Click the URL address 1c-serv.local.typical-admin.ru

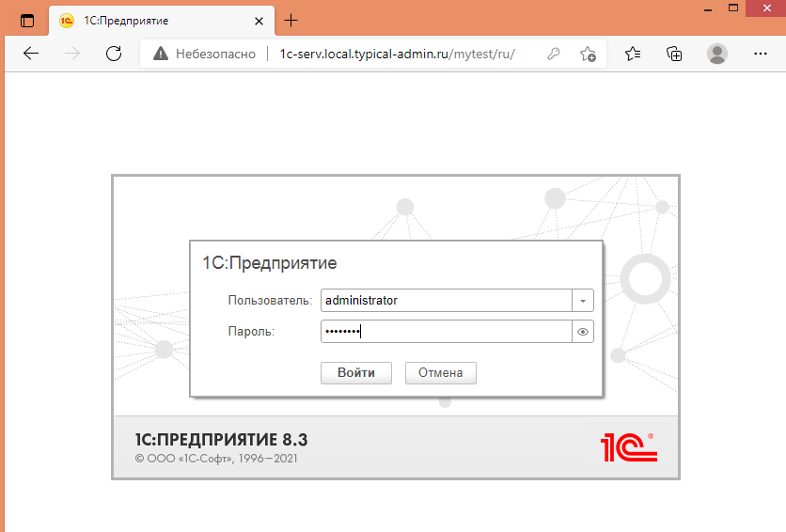pos(364,55)
